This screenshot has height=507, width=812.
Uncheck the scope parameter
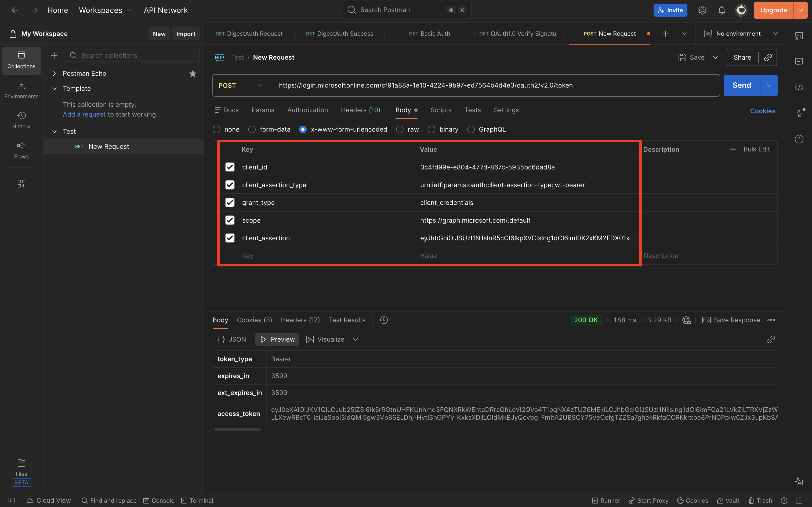(x=230, y=220)
